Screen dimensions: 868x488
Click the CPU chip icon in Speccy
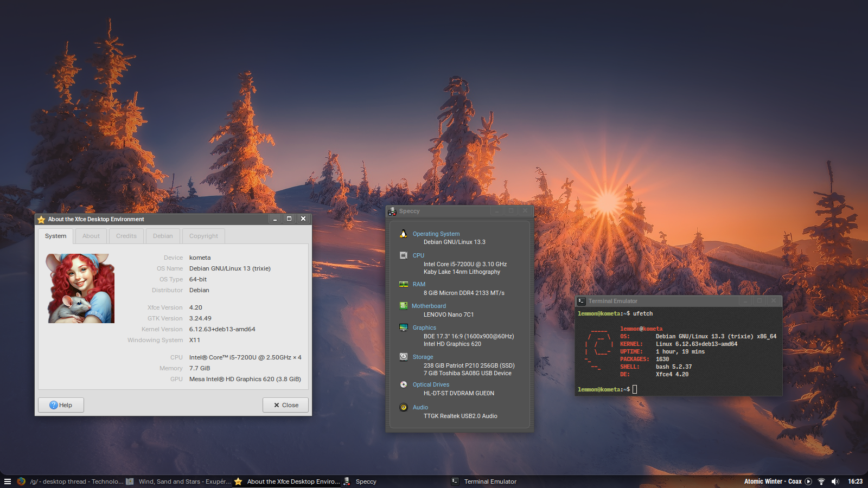[404, 255]
